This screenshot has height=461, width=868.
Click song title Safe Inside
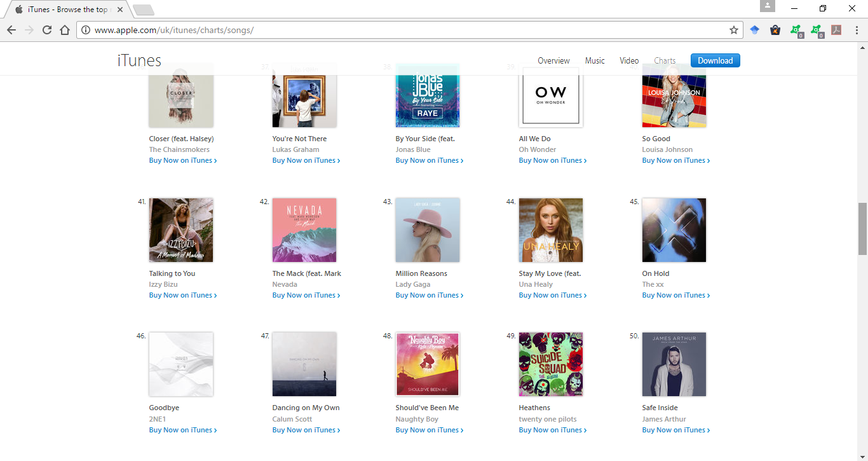(x=660, y=408)
